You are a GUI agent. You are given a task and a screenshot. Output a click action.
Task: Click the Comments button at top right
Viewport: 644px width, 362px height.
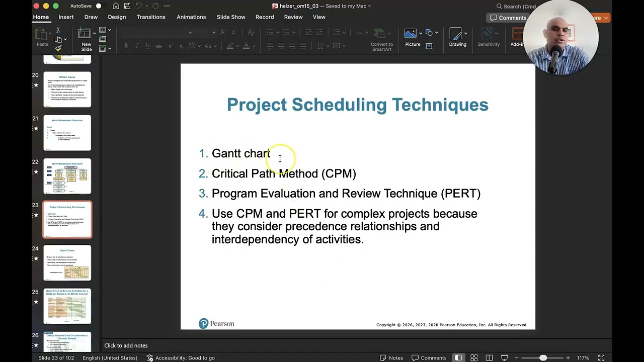tap(508, 18)
